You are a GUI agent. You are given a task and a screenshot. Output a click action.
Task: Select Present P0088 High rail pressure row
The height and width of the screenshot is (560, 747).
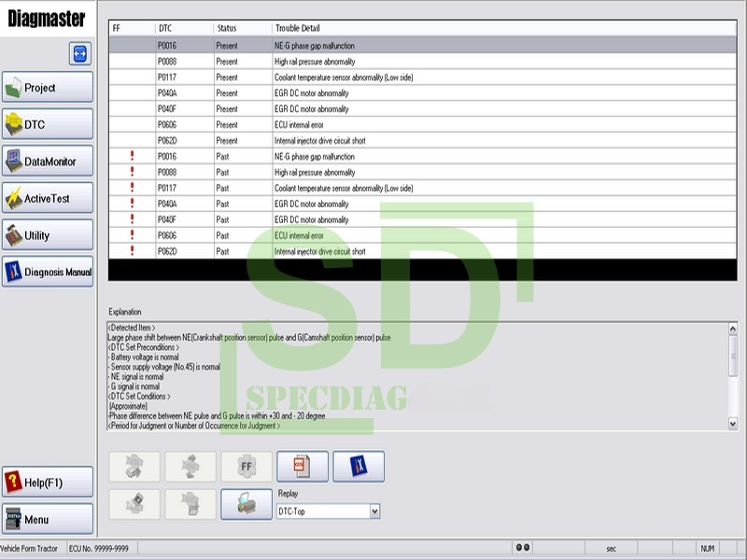pyautogui.click(x=423, y=62)
